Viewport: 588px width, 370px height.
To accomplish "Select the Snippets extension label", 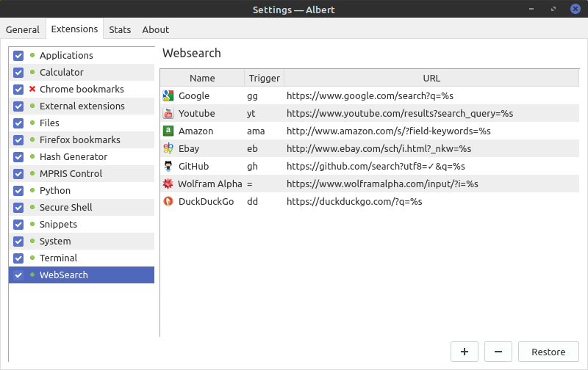I will coord(59,225).
